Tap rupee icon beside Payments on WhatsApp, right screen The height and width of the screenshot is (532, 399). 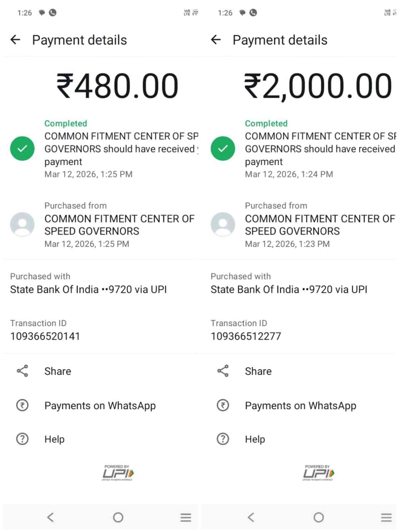point(223,405)
